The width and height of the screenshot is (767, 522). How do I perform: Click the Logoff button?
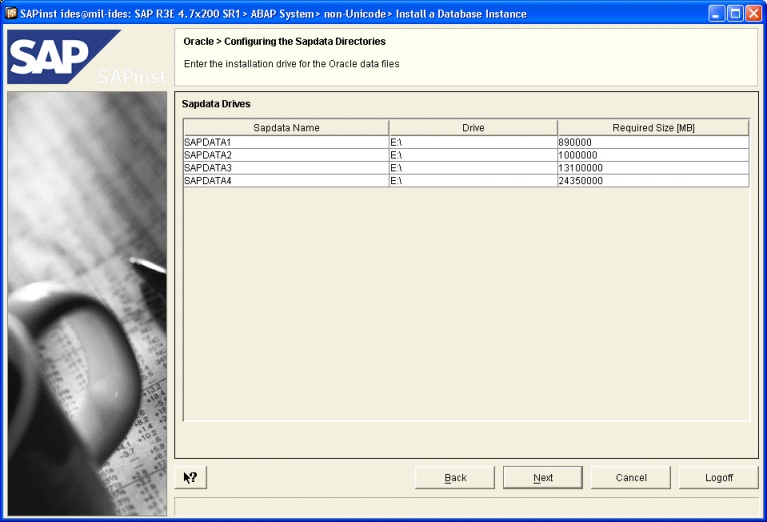coord(718,478)
